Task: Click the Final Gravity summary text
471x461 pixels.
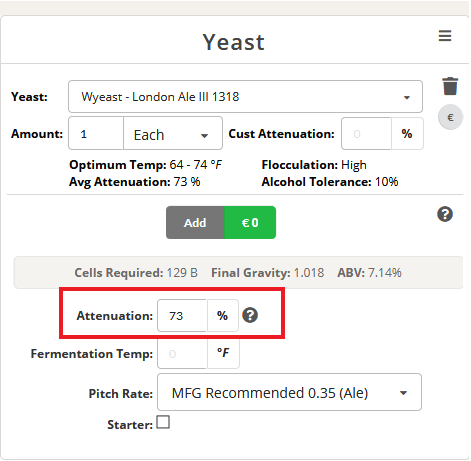Action: click(267, 273)
